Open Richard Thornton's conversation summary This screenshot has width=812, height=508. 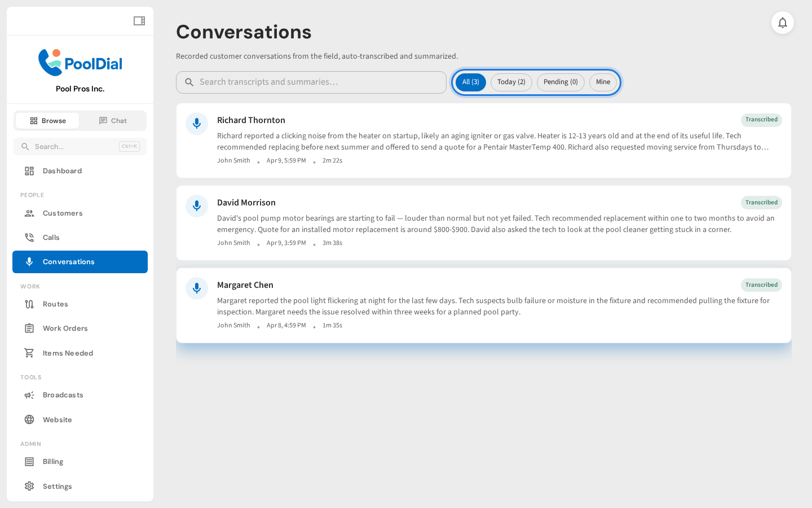(484, 140)
